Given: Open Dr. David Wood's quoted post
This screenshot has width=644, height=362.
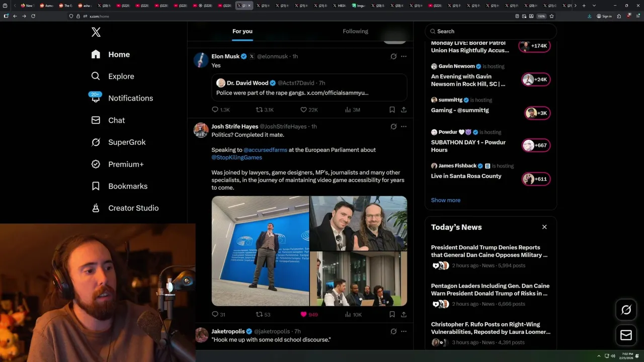Looking at the screenshot, I should pos(309,87).
